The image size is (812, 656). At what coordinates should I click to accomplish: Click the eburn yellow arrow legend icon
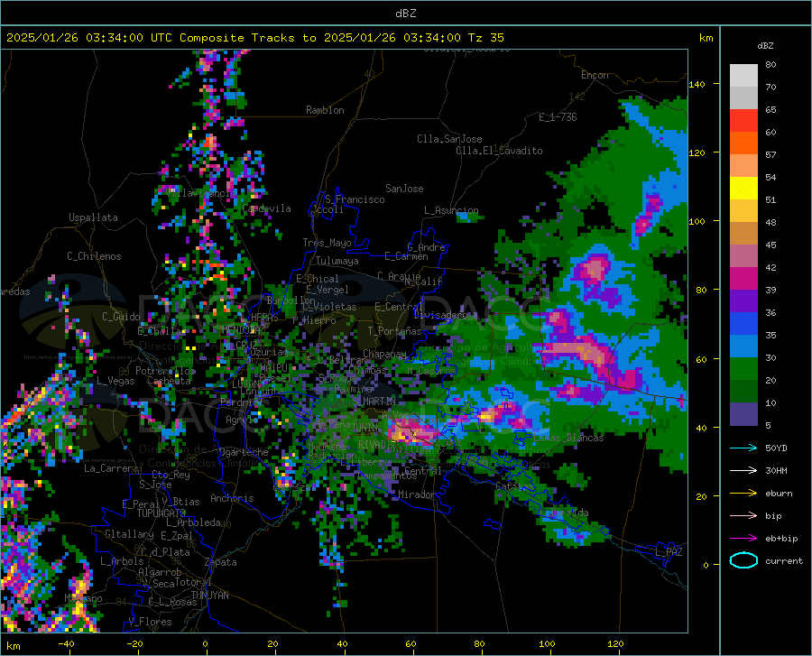coord(743,493)
